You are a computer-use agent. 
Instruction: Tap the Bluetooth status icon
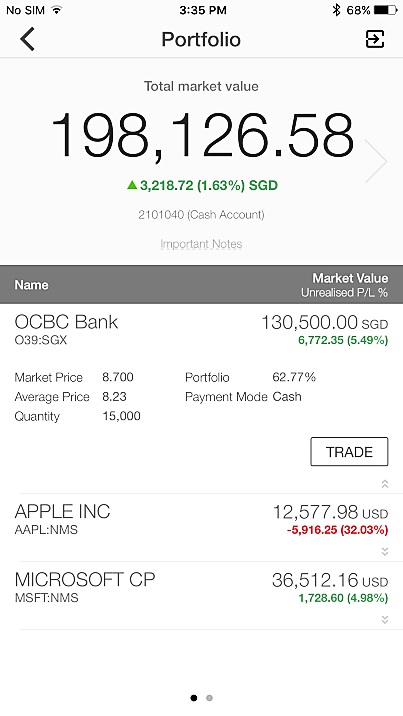336,10
